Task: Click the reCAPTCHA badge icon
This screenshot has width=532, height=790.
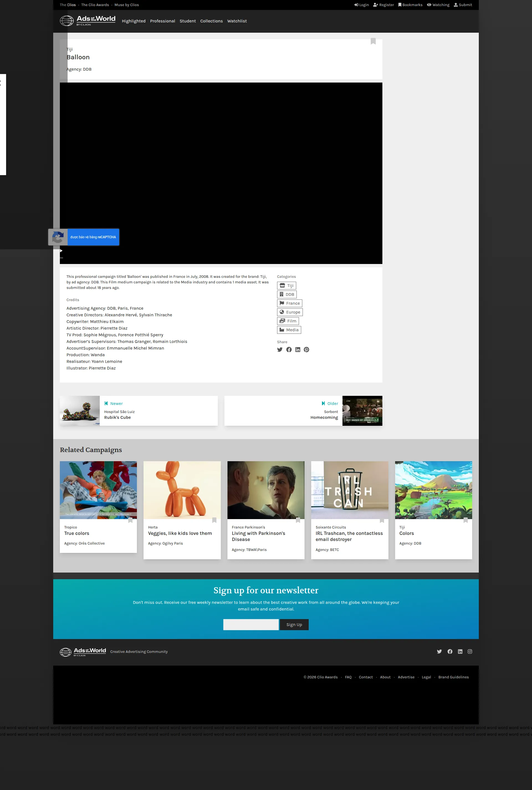Action: point(58,237)
